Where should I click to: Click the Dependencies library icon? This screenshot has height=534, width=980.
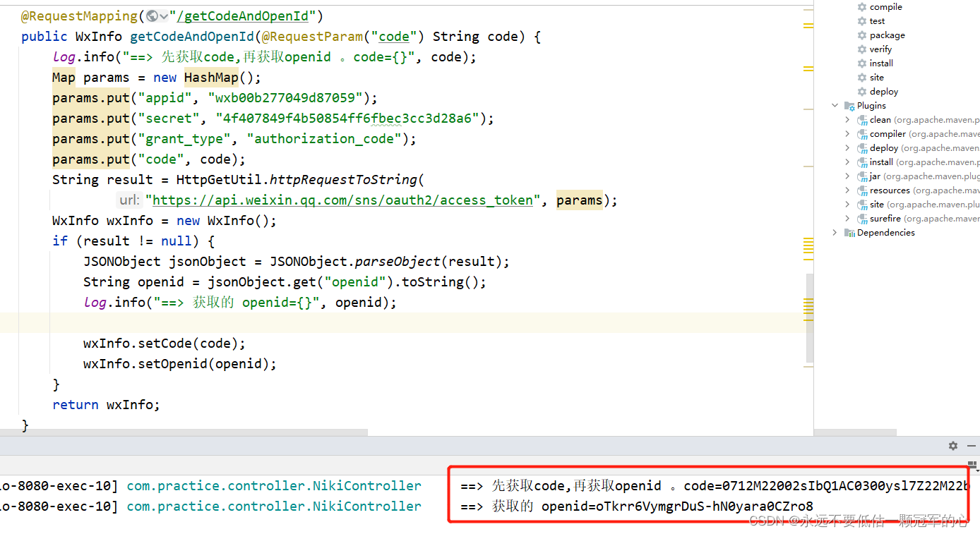click(849, 233)
